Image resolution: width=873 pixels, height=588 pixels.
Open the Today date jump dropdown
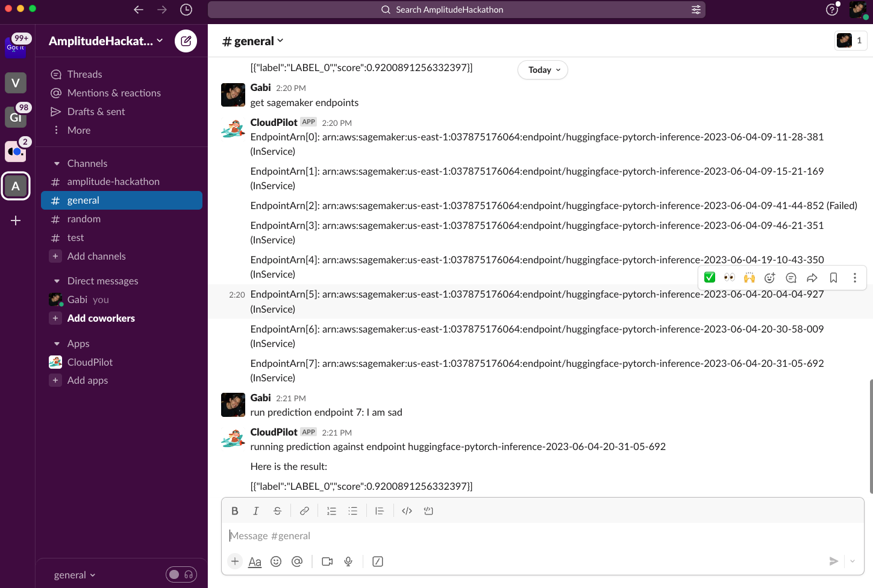click(x=543, y=70)
